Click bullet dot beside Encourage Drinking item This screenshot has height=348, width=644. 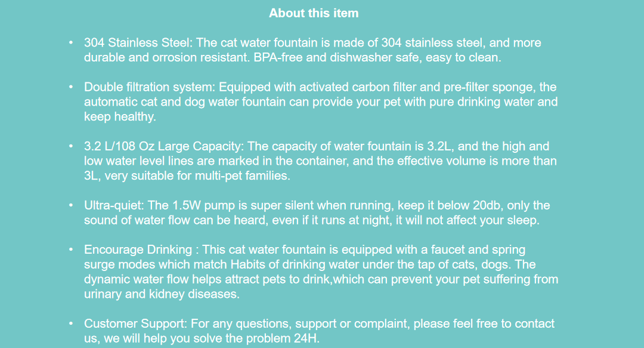click(71, 250)
